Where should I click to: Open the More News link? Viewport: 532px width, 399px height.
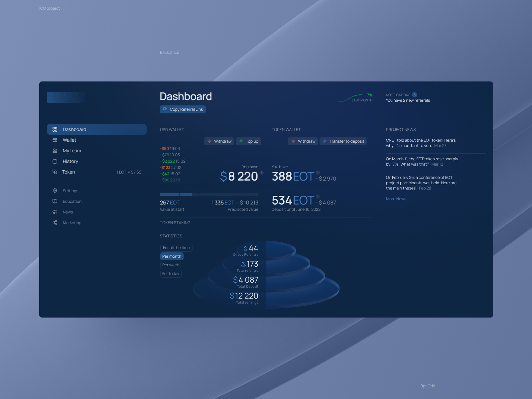click(396, 199)
